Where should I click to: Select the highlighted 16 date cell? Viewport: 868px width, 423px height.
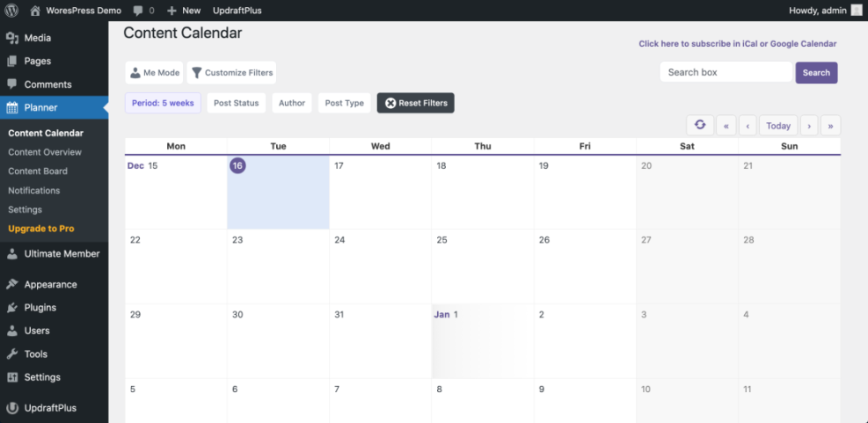pos(278,192)
